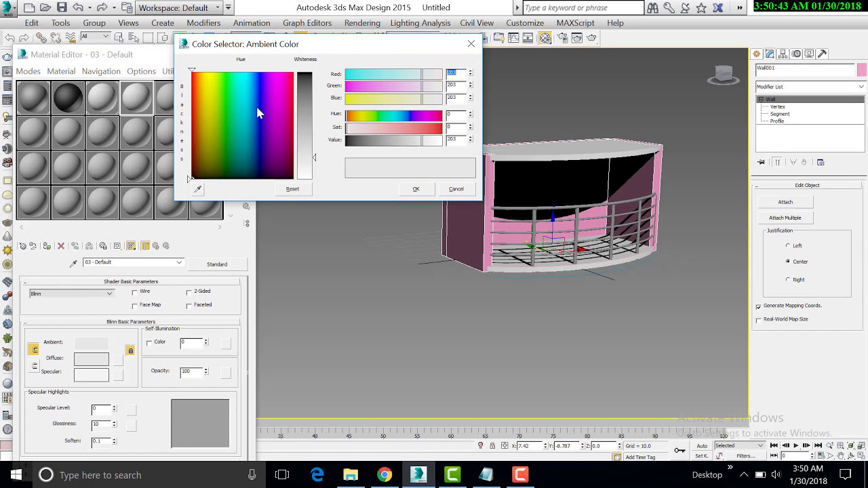Click the Attach Multiple button
Screen dimensions: 868x488
coord(785,218)
